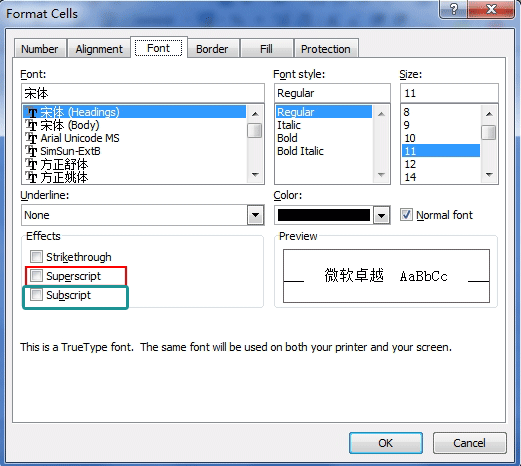Click TrueType icon beside SimSun-ExtB
The image size is (521, 466).
coord(31,151)
